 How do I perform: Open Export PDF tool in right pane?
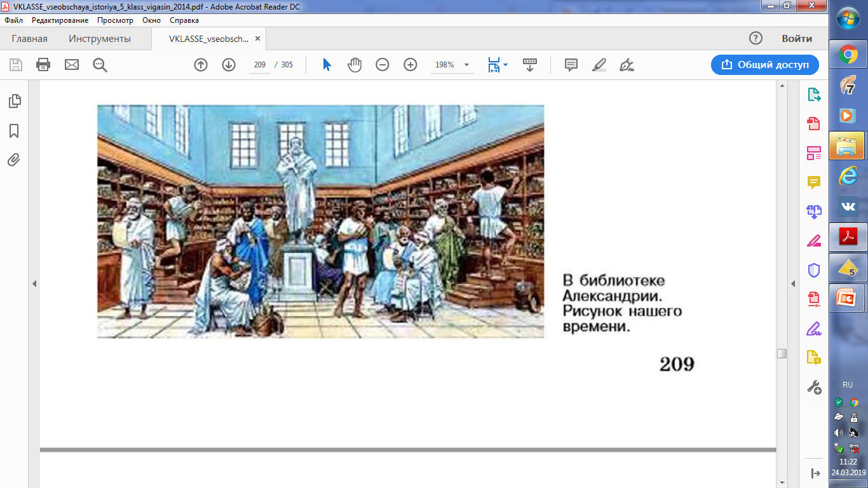(814, 95)
